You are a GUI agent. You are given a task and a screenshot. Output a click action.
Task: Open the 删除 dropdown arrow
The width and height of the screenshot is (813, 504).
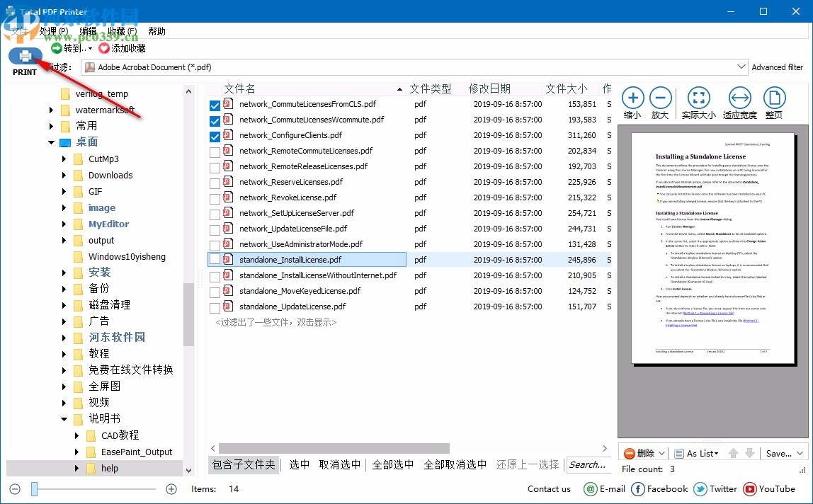(661, 454)
